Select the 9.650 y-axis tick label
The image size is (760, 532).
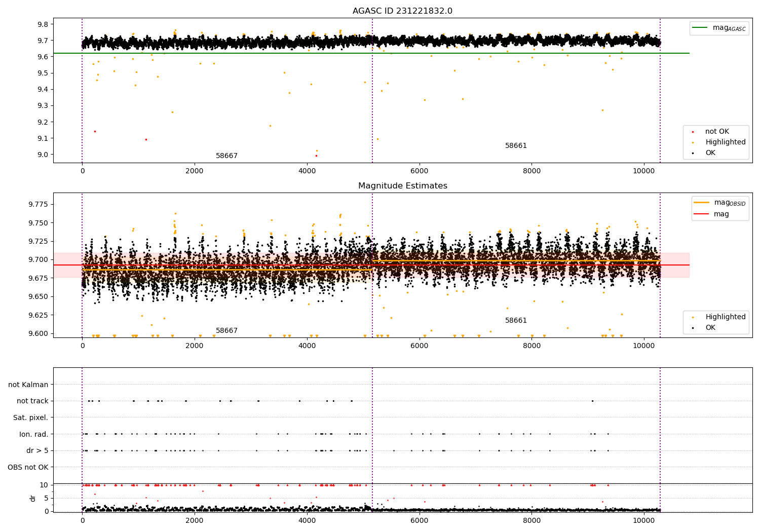(39, 296)
